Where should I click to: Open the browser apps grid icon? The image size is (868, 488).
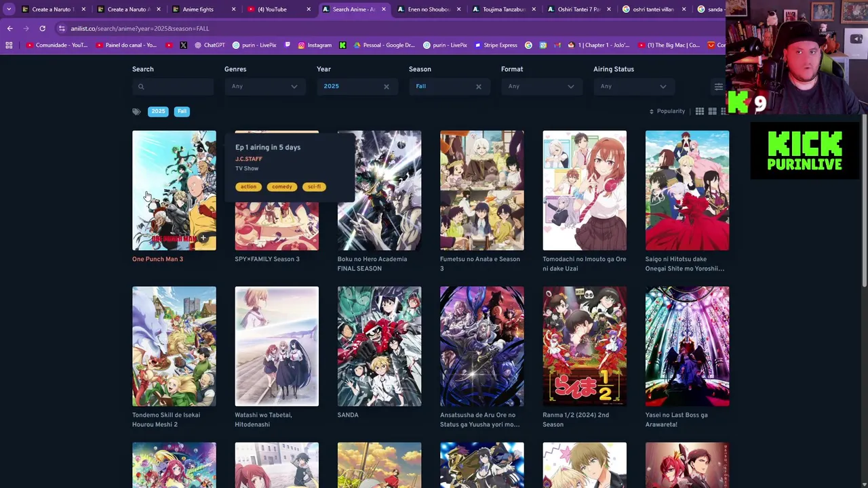click(9, 45)
